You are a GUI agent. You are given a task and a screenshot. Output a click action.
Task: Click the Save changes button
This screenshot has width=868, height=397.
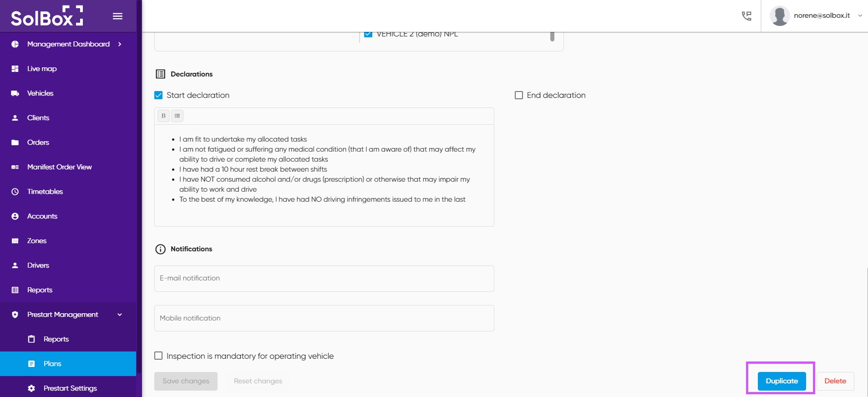coord(186,381)
